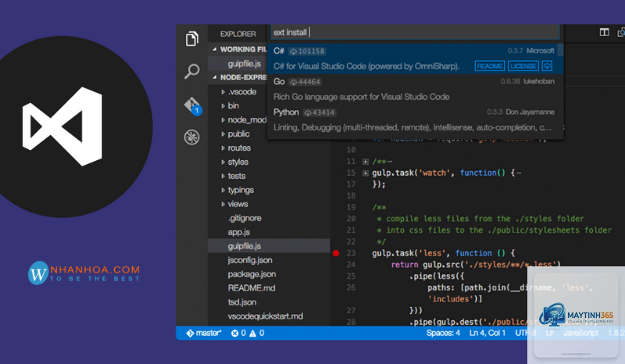Click the split editor icon
This screenshot has width=625, height=364.
[604, 32]
